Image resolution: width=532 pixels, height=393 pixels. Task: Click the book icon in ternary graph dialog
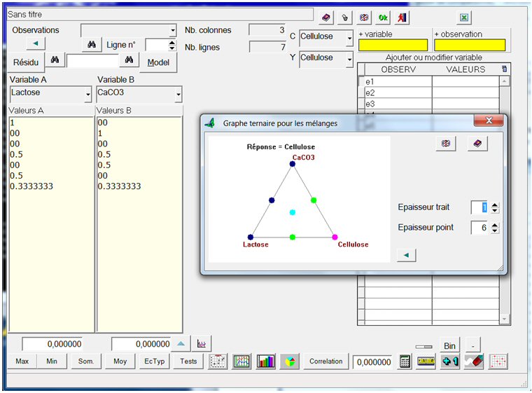477,143
